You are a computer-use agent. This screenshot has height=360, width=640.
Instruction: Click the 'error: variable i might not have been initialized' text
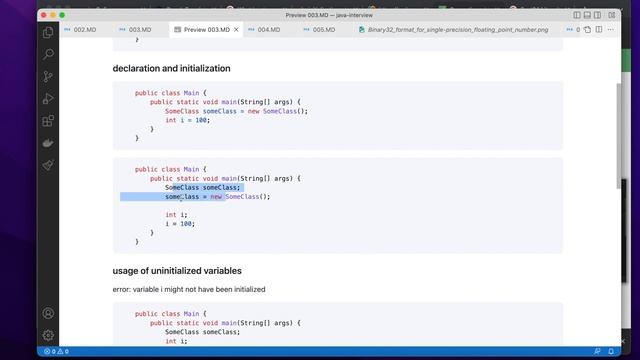[x=189, y=289]
